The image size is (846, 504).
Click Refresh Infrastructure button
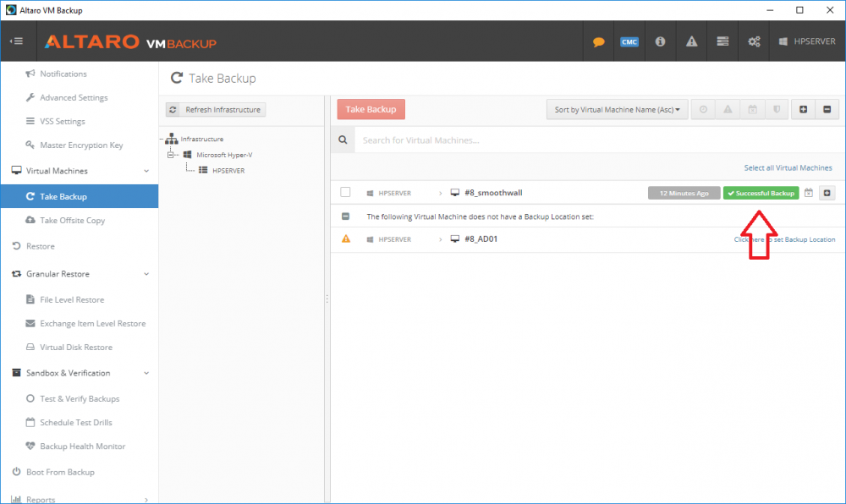[x=216, y=109]
